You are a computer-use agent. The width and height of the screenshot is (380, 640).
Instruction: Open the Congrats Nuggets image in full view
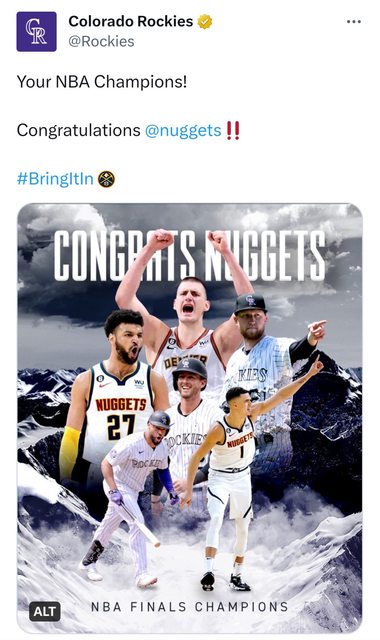190,418
